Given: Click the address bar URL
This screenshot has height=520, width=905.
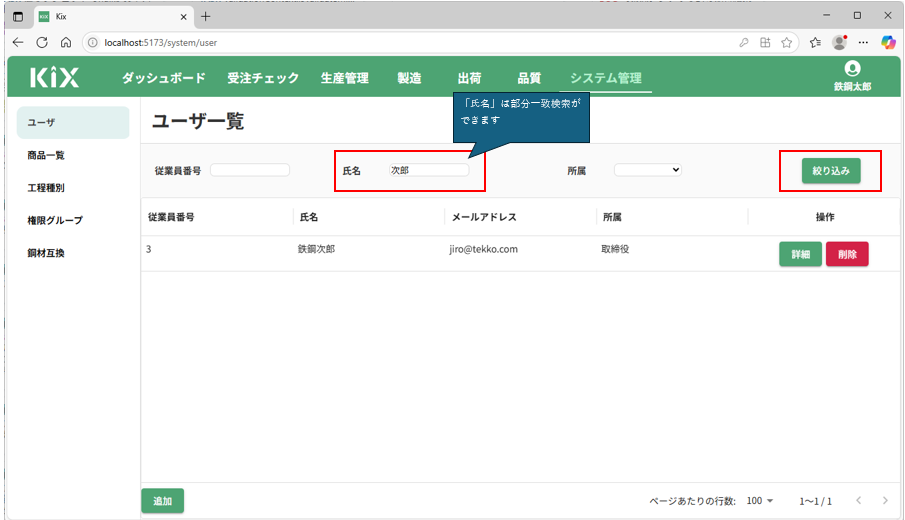Looking at the screenshot, I should (160, 43).
